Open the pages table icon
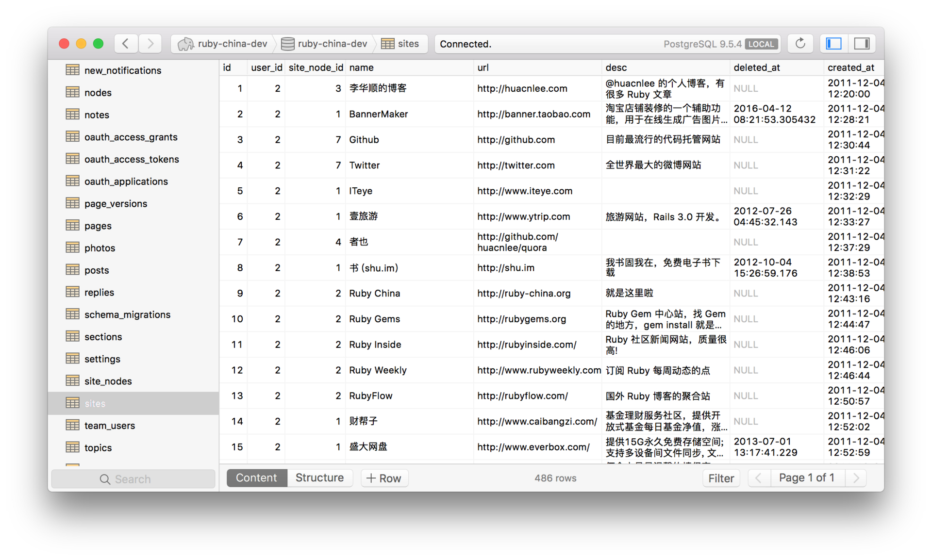The width and height of the screenshot is (932, 560). (73, 226)
